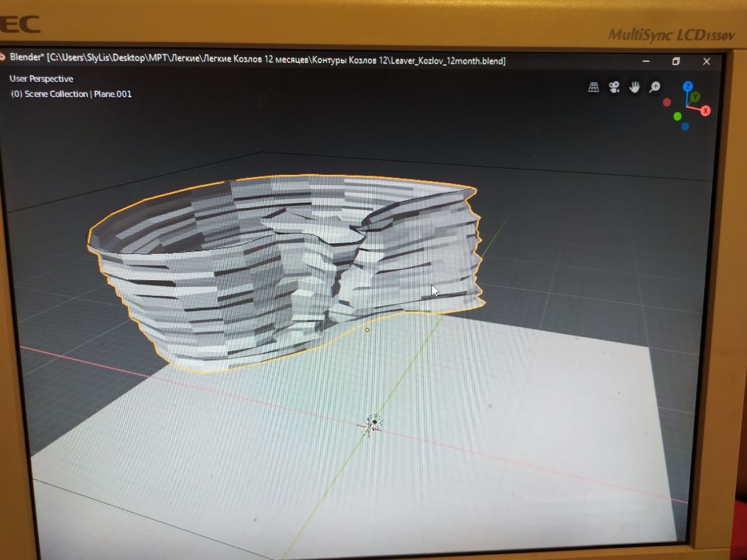Click the pan view hand icon

(634, 87)
